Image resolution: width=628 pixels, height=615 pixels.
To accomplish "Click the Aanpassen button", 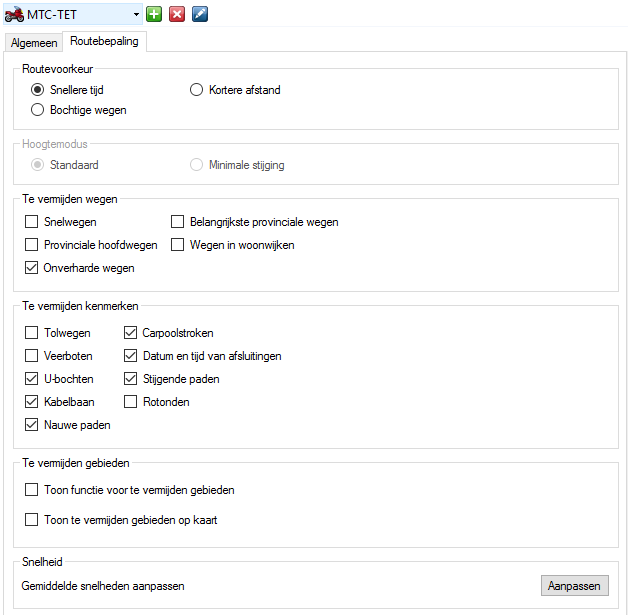I will (574, 585).
